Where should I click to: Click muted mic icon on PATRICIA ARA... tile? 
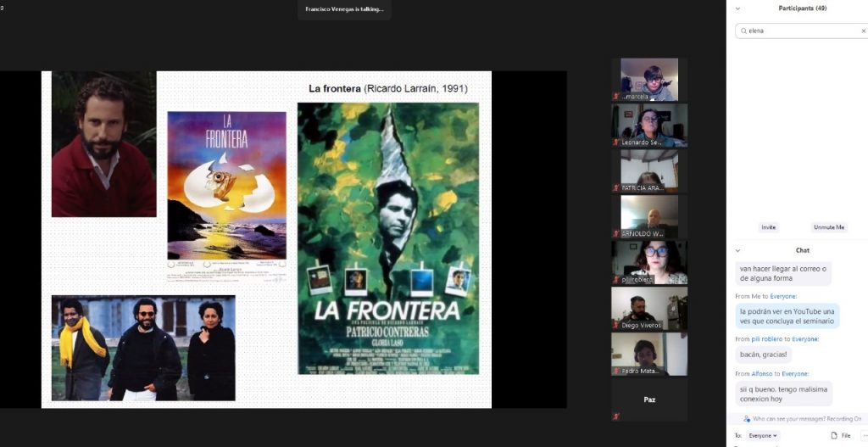615,187
